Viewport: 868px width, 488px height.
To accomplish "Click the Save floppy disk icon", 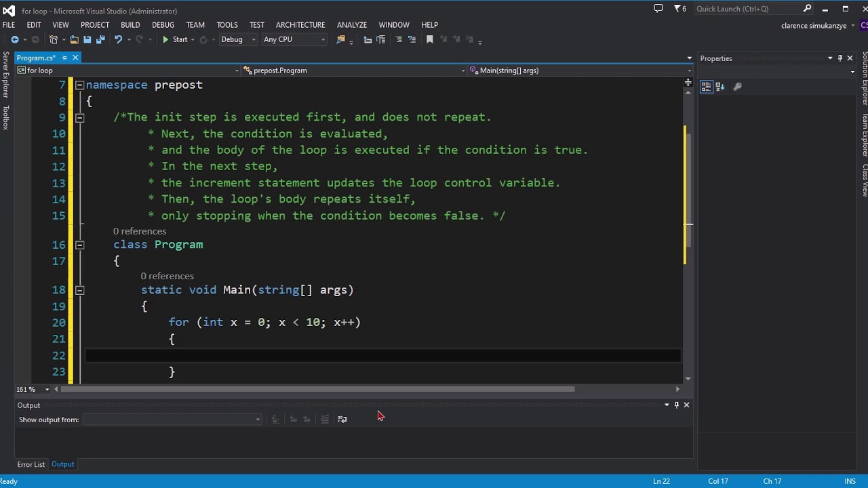I will click(87, 39).
